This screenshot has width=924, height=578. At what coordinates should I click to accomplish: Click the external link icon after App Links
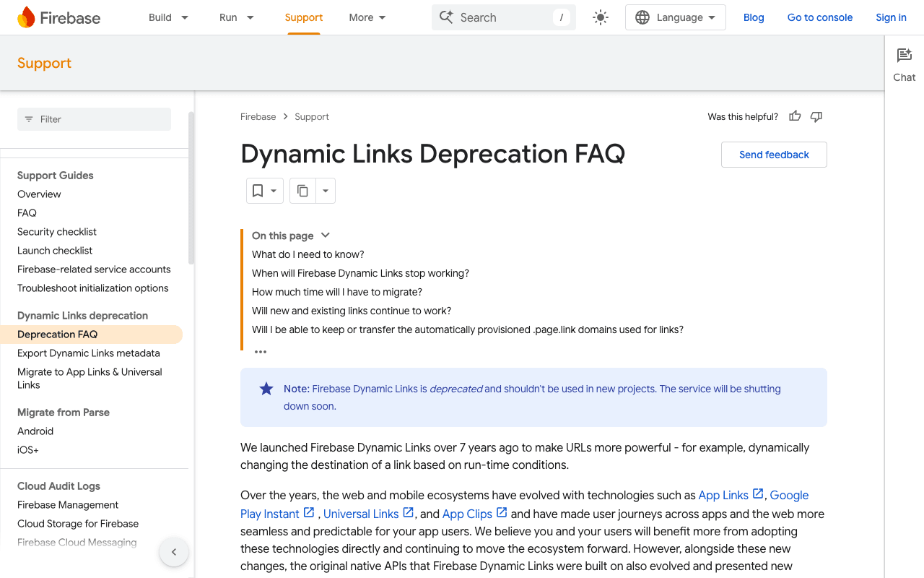click(758, 494)
